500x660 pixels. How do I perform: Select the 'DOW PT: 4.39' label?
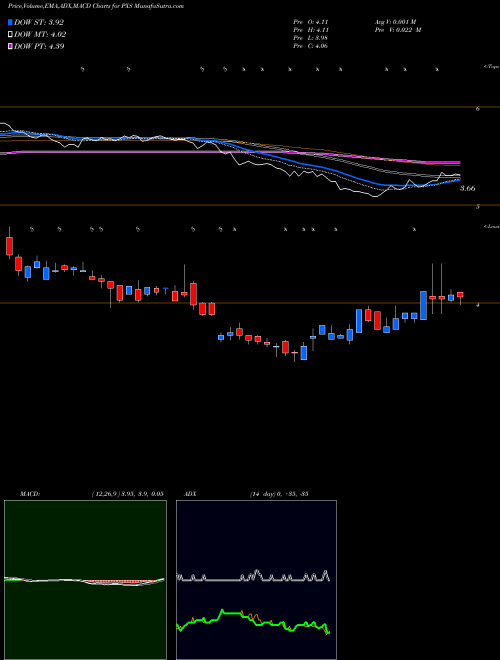pyautogui.click(x=39, y=46)
